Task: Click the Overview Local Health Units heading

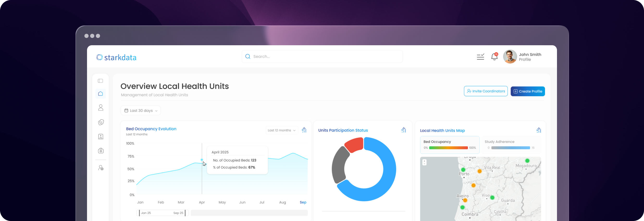Action: pos(175,86)
